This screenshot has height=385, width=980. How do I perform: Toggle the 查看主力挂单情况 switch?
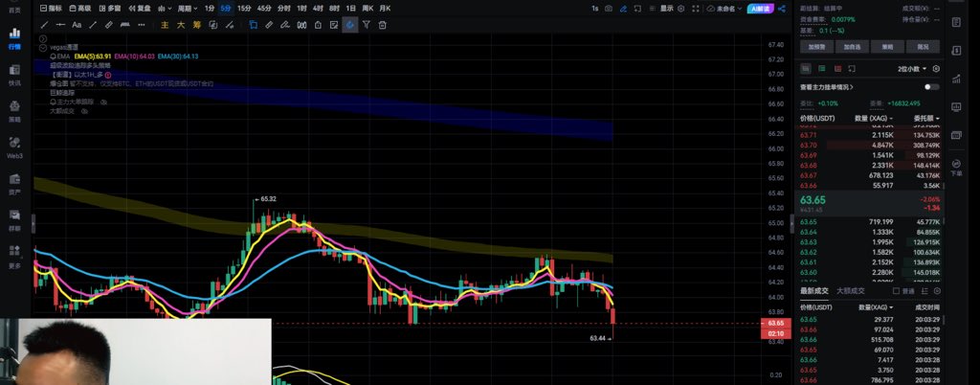pos(932,87)
